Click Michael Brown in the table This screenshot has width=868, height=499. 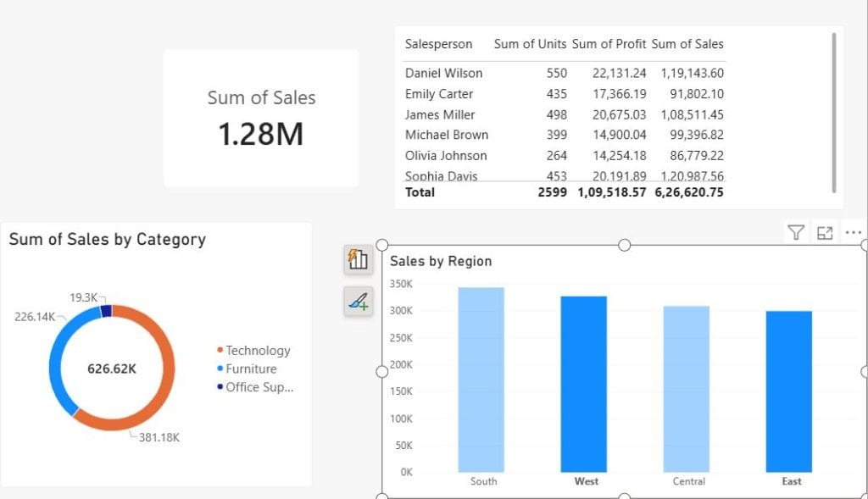446,135
